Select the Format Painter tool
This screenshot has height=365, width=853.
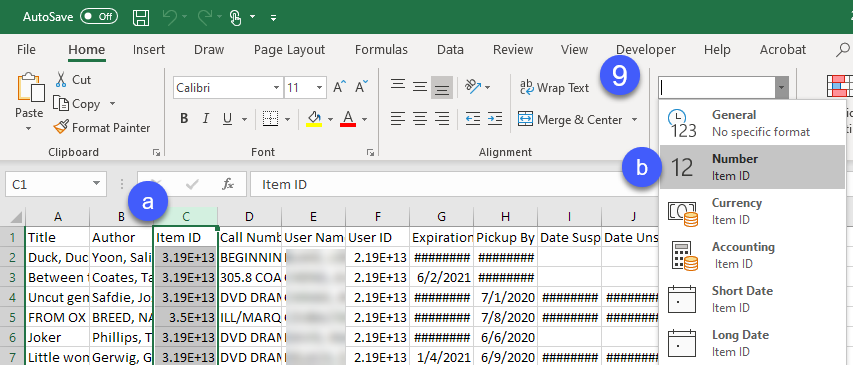[102, 128]
